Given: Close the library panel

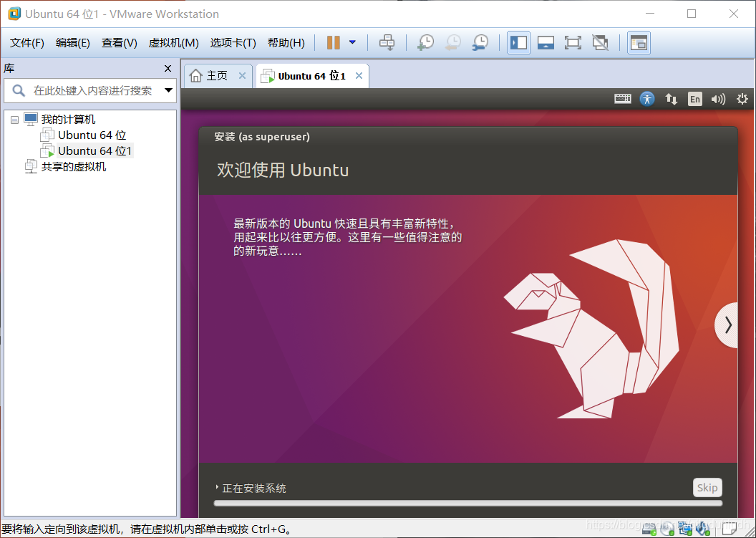Looking at the screenshot, I should coord(168,69).
